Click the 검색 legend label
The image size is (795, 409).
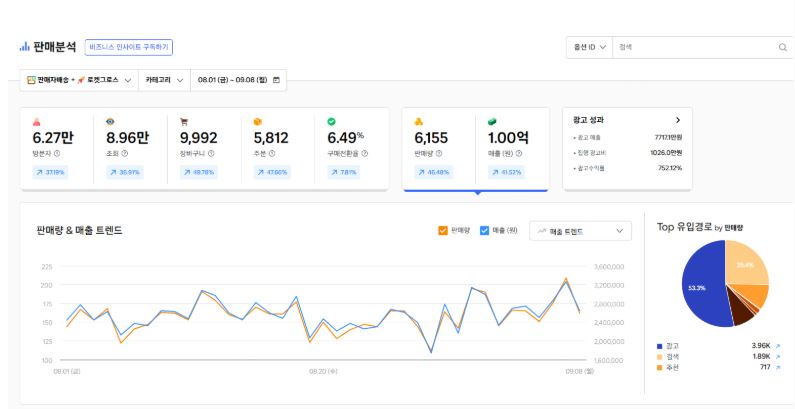[x=672, y=357]
